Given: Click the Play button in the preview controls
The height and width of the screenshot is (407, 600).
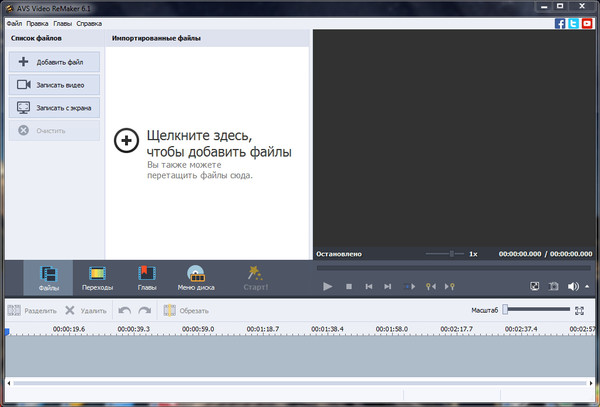Looking at the screenshot, I should coord(327,287).
